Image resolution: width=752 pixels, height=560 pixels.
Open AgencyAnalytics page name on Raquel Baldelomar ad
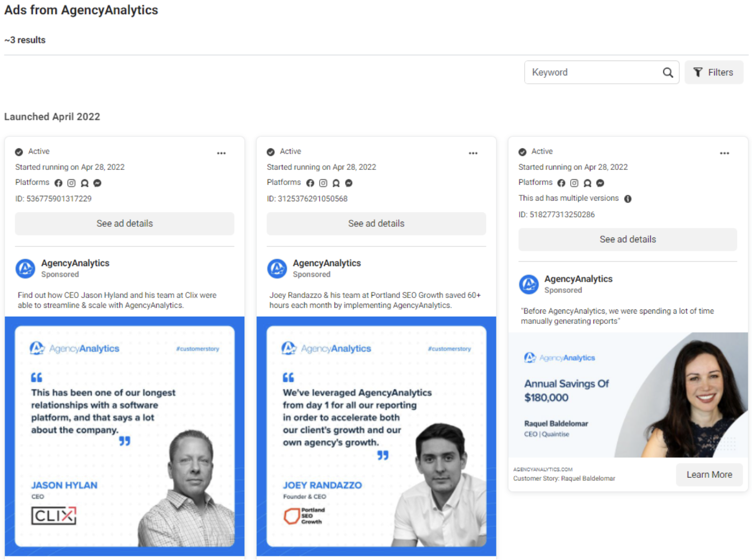pyautogui.click(x=578, y=279)
